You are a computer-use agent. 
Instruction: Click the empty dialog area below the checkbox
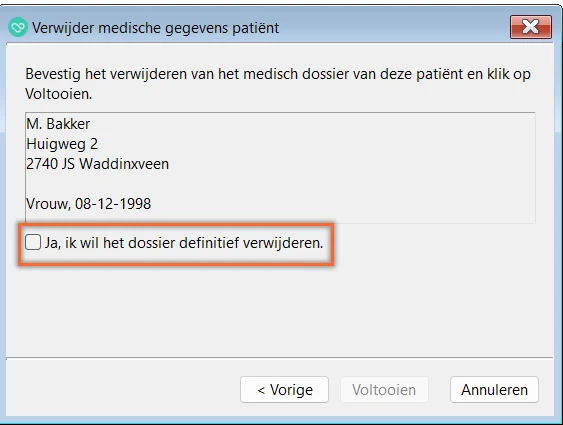click(280, 310)
